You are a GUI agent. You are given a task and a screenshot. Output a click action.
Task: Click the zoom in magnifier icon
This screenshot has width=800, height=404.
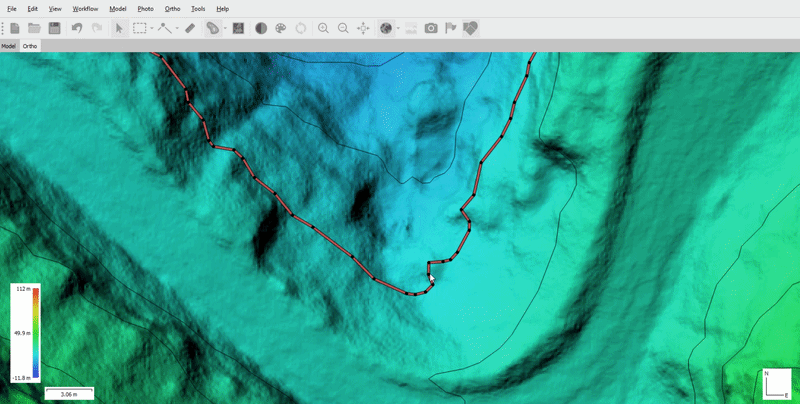[x=323, y=28]
